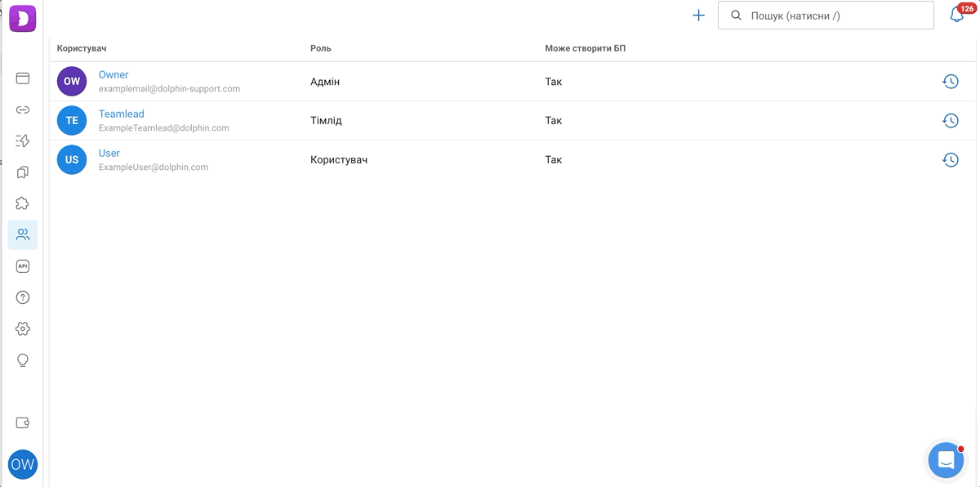
Task: Select the users team icon in sidebar
Action: point(23,235)
